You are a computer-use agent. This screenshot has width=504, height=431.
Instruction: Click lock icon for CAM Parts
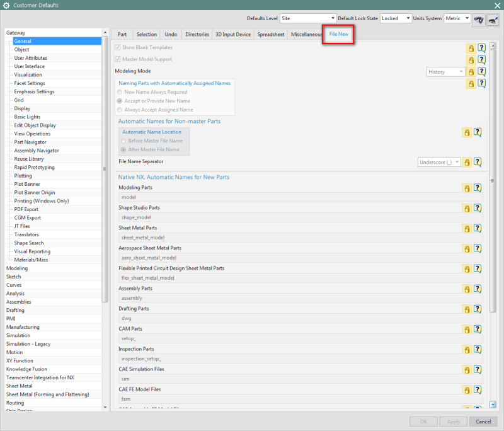click(467, 330)
